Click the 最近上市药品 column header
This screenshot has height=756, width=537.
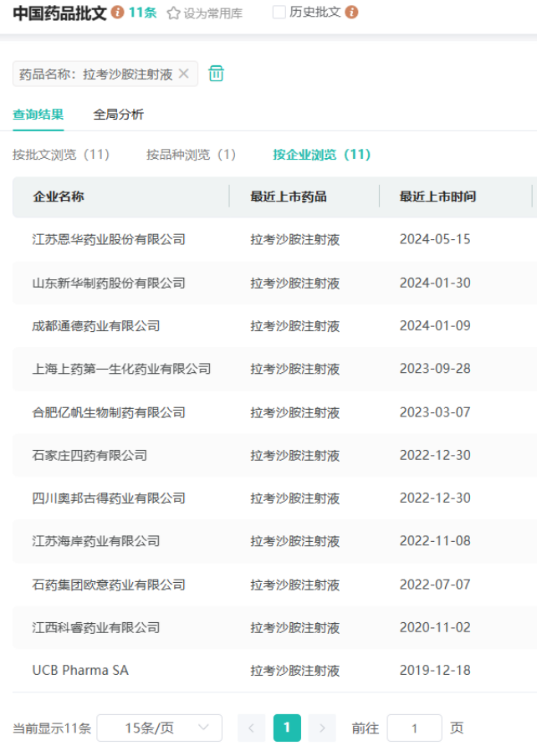[x=289, y=197]
